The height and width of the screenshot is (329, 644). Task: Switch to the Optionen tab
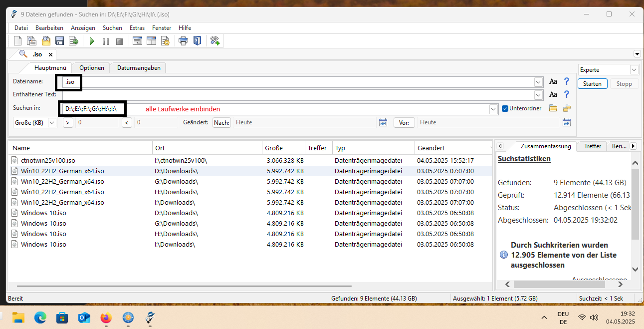[92, 68]
